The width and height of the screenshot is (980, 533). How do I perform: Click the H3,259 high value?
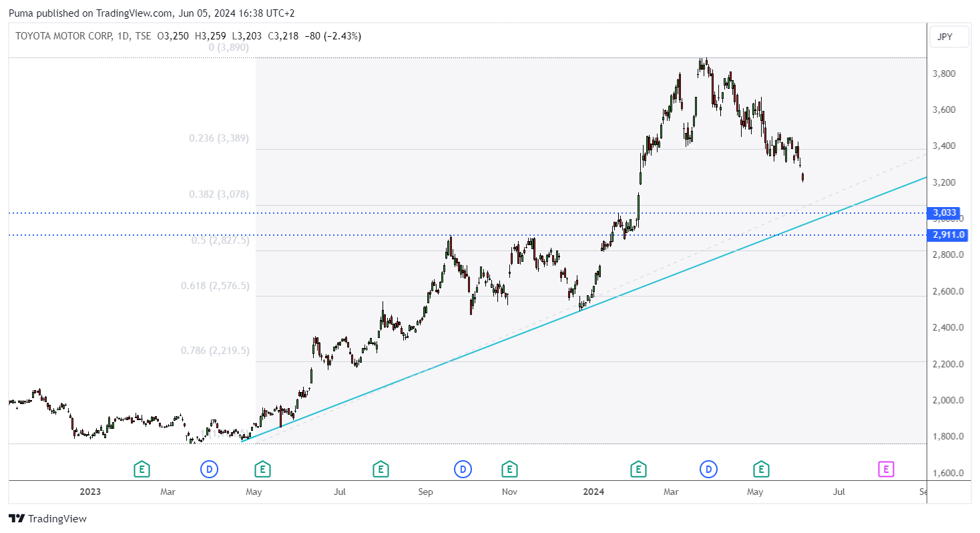tap(210, 36)
